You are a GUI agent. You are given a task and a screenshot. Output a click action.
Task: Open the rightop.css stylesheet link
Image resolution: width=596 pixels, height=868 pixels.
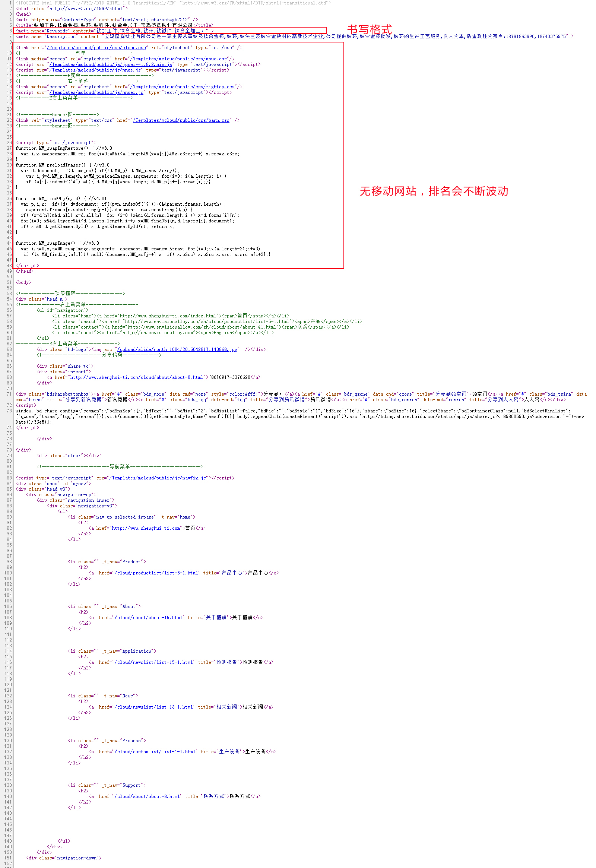click(x=182, y=87)
